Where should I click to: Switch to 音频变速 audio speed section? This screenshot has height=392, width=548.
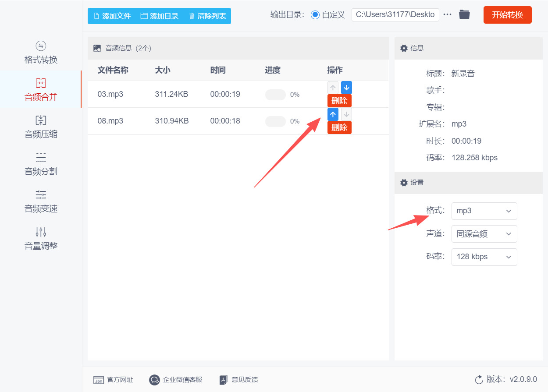tap(41, 201)
